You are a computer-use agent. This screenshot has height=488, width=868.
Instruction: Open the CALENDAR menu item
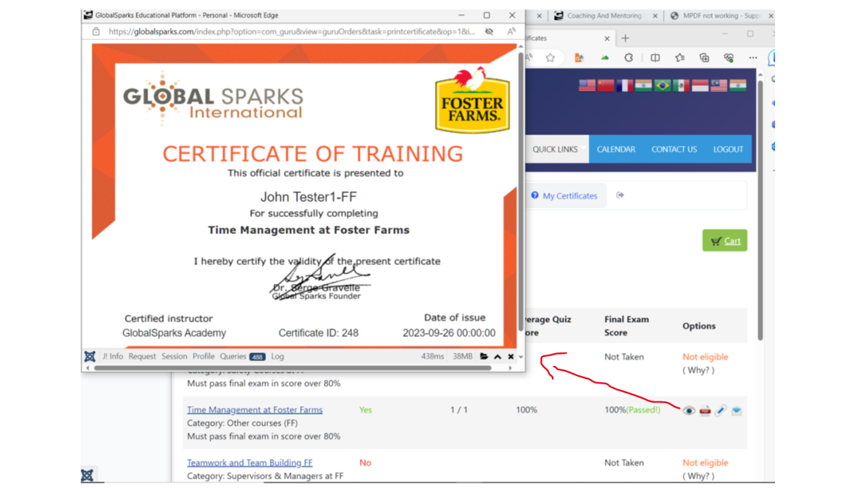tap(616, 149)
